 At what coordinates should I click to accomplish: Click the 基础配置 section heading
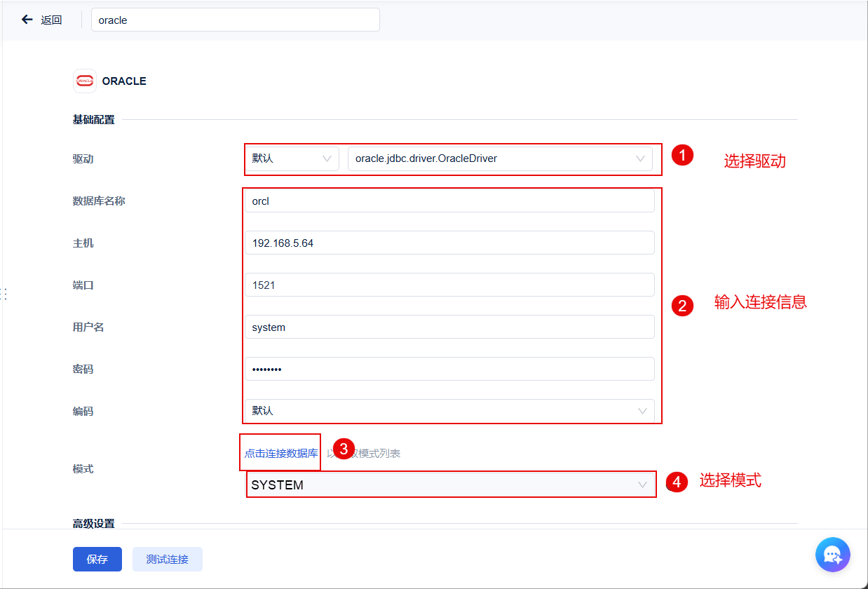(93, 119)
